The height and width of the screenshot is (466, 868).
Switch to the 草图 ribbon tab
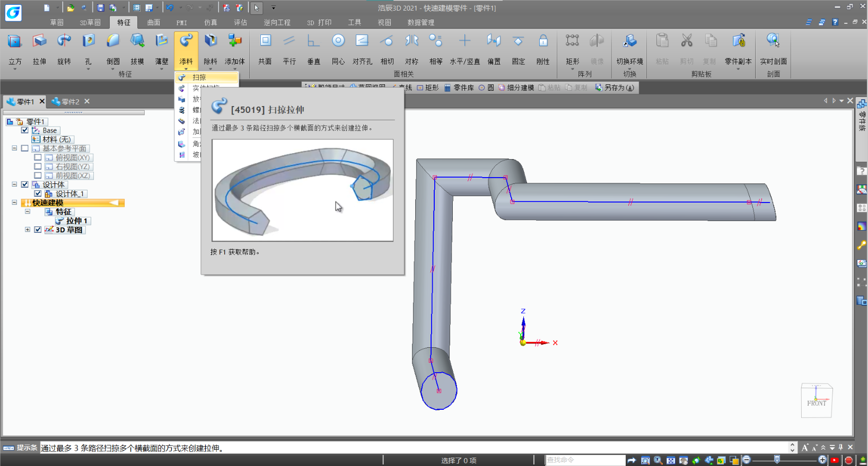pos(57,22)
